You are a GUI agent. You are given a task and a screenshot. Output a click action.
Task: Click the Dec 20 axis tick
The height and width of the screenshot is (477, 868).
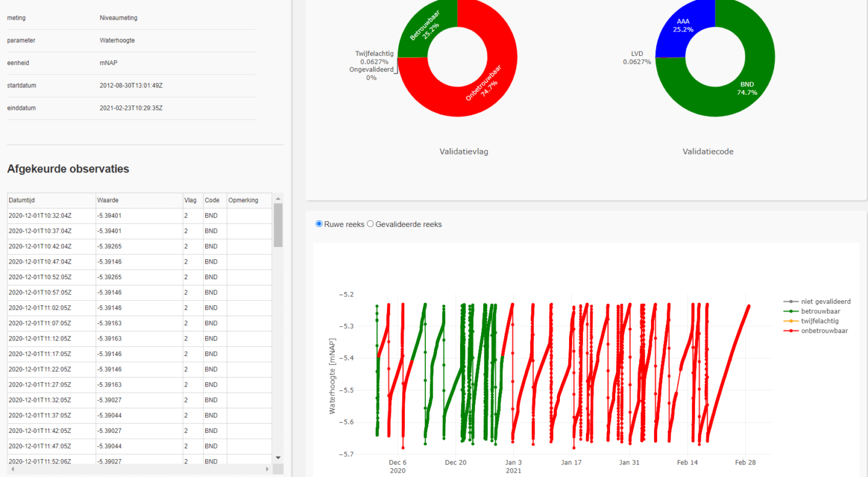(455, 463)
